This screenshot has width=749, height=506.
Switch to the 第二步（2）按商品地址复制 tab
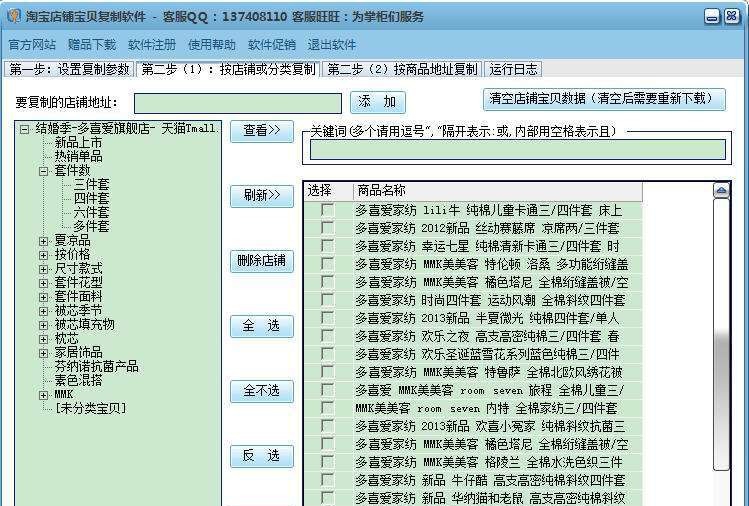402,69
